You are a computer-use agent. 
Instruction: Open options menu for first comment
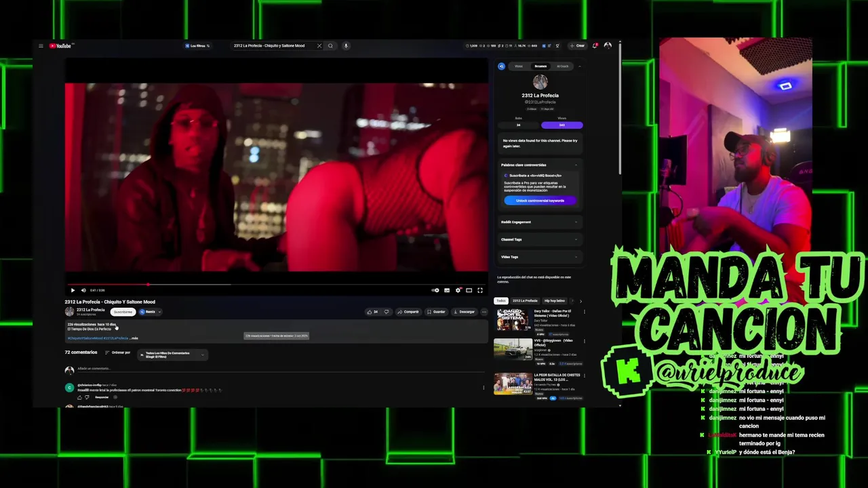point(484,388)
